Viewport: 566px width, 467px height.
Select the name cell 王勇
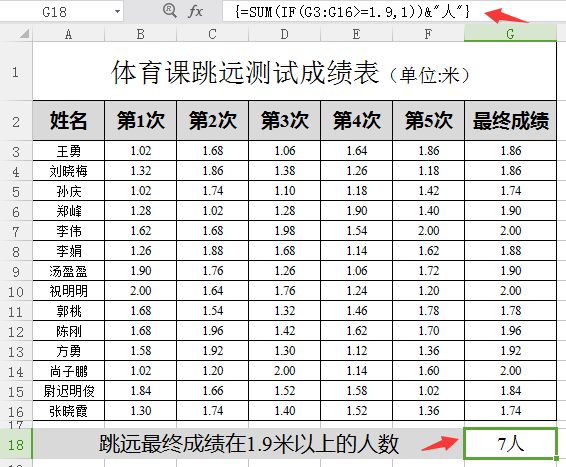69,151
